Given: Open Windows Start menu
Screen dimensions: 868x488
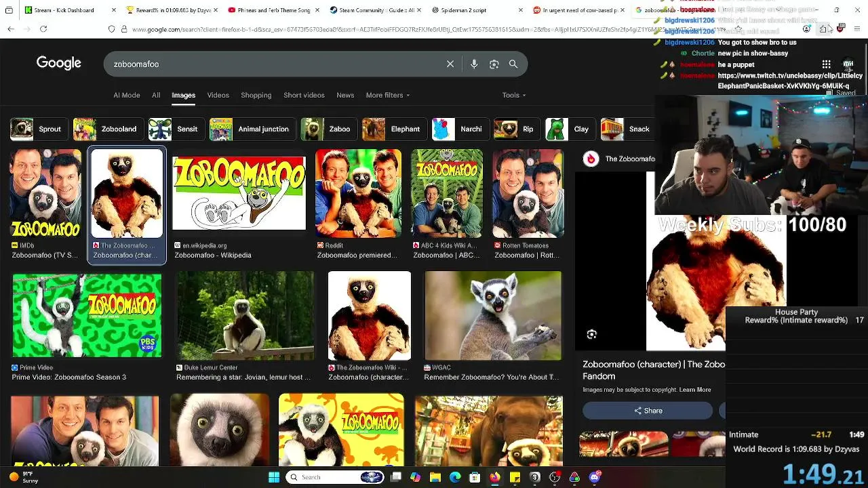Looking at the screenshot, I should click(x=274, y=477).
